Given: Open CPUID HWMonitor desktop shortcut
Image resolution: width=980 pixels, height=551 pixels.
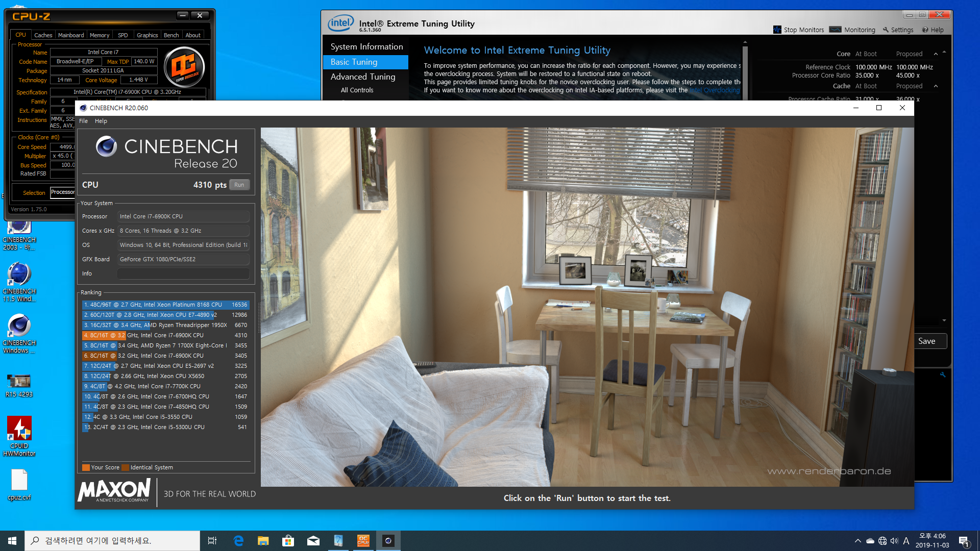Looking at the screenshot, I should 19,436.
